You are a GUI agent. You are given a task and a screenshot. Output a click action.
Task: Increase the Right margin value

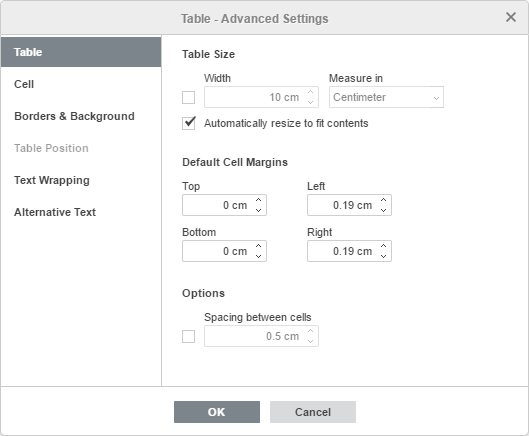point(383,246)
